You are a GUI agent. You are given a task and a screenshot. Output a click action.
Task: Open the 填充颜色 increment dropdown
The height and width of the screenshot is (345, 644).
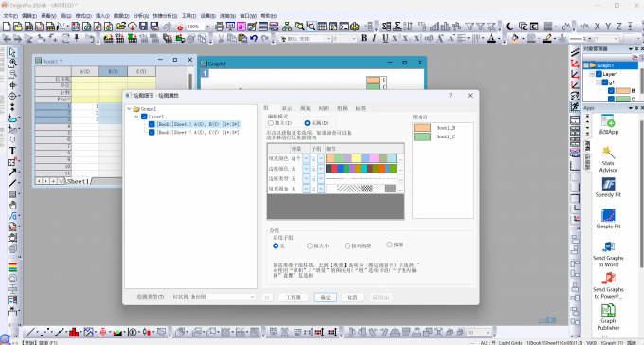[306, 158]
